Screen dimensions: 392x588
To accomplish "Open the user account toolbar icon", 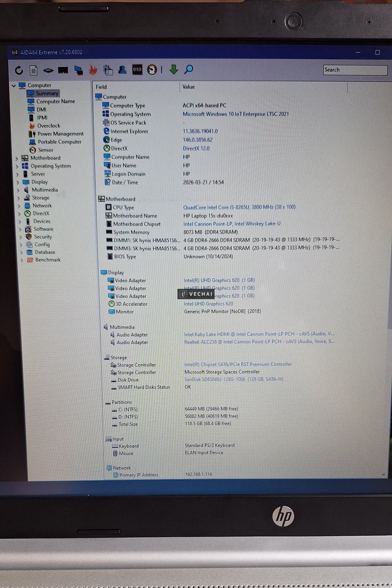I will [x=122, y=70].
